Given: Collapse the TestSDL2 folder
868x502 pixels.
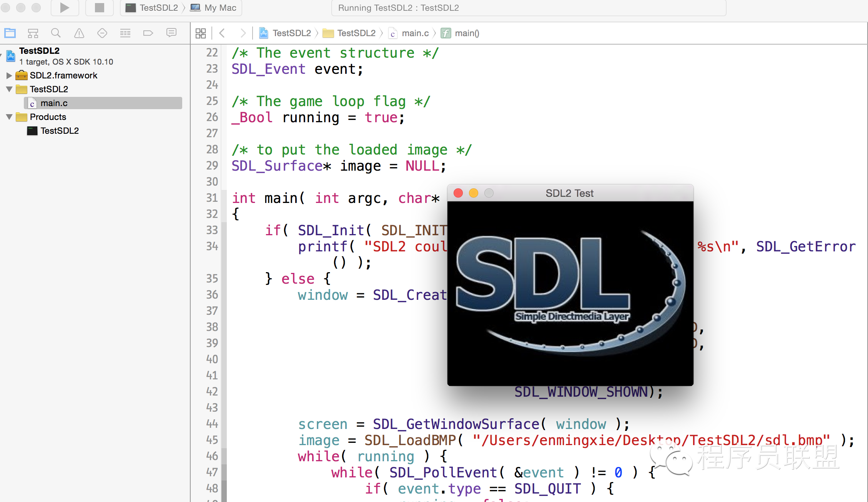Looking at the screenshot, I should point(9,89).
